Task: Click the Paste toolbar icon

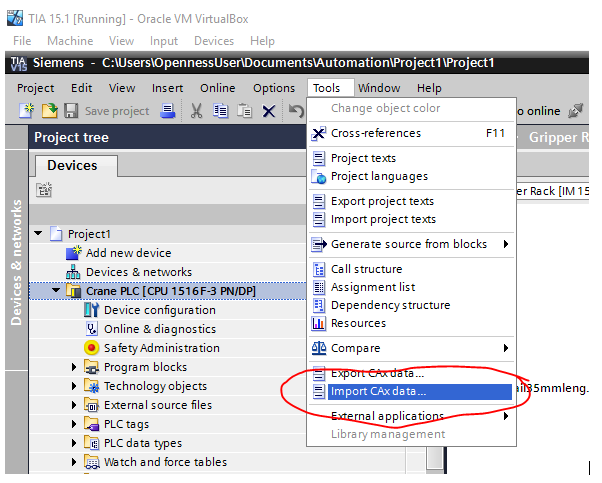Action: (x=244, y=111)
